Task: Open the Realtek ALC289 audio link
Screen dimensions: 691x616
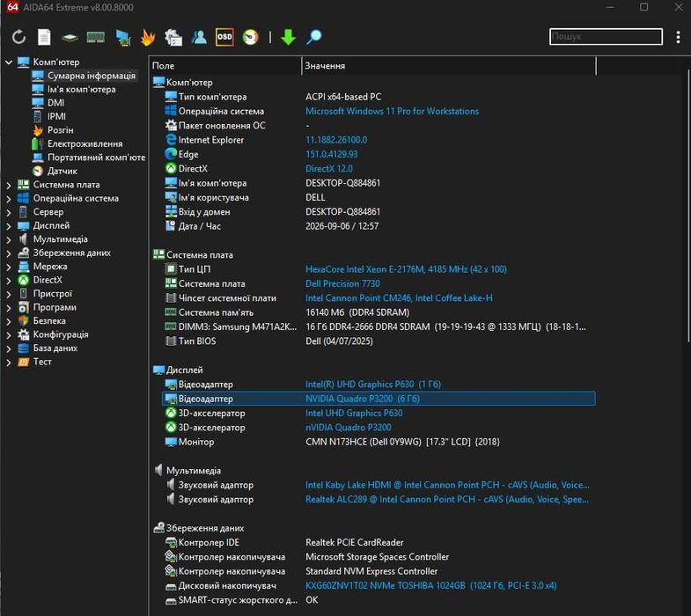Action: (x=447, y=500)
